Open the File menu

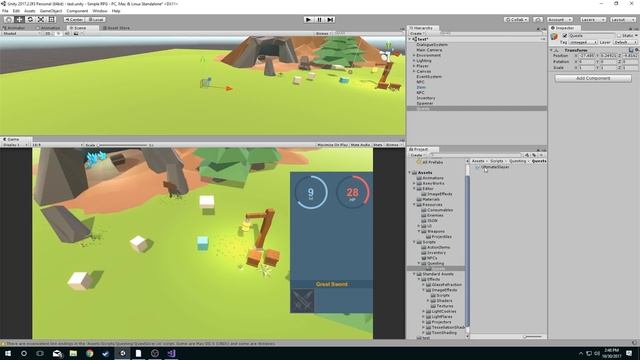pyautogui.click(x=5, y=11)
